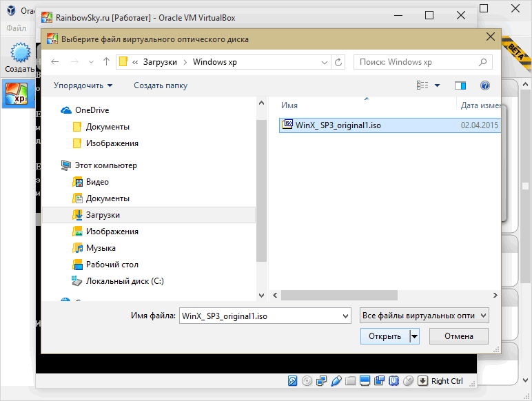The height and width of the screenshot is (401, 532).
Task: Select the XP virtual machine in Manager list
Action: [19, 93]
